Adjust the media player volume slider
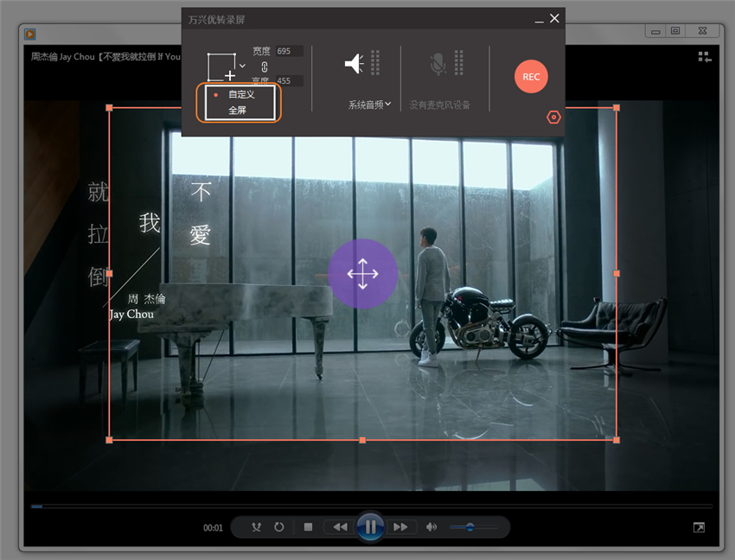Image resolution: width=735 pixels, height=560 pixels. coord(474,527)
